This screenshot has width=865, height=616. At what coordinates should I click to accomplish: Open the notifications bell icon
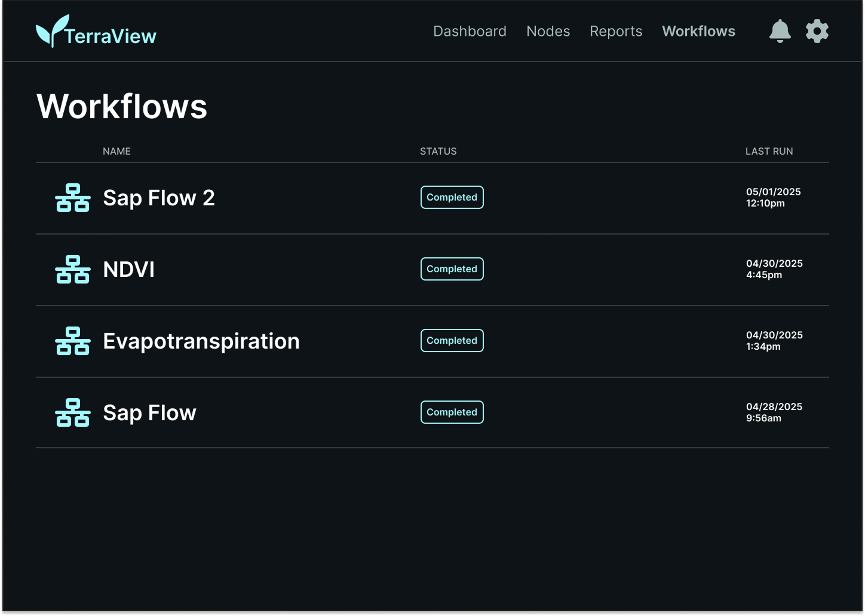click(780, 31)
